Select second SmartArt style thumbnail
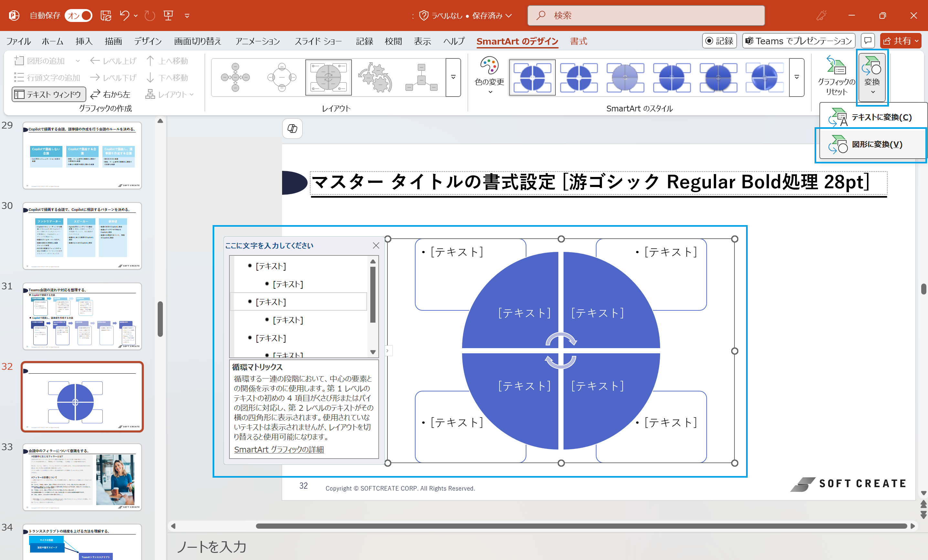Screen dimensions: 928x560 [x=578, y=77]
